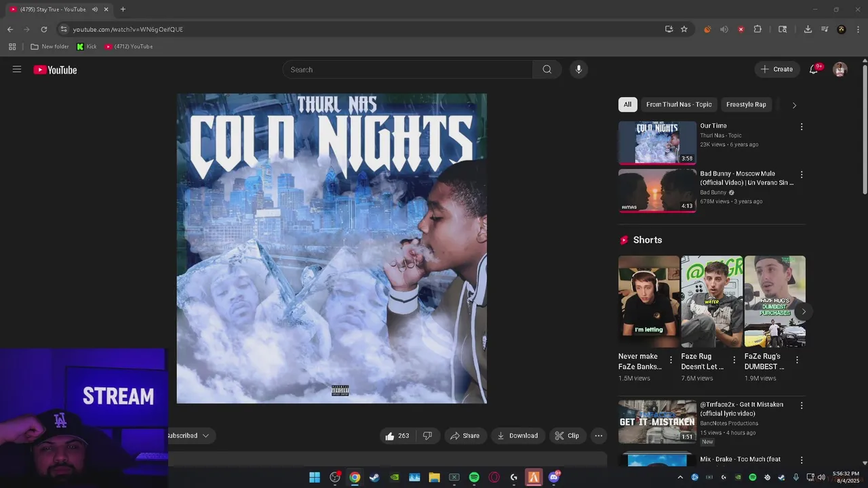Screen dimensions: 868x488
Task: Open options menu for Our Time video
Action: pos(802,127)
